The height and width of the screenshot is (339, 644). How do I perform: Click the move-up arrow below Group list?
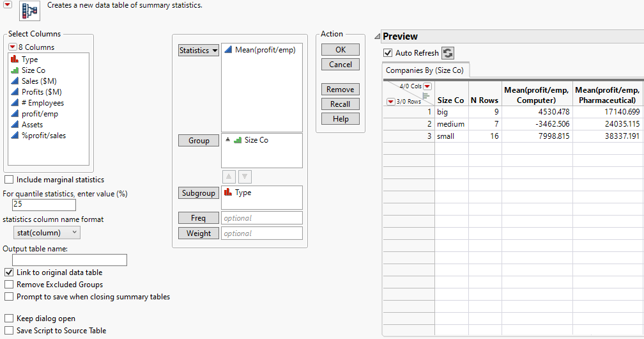click(x=229, y=177)
